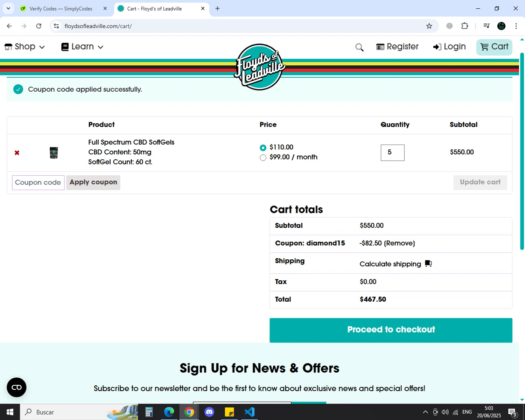Open the SoftGels product thumbnail
The width and height of the screenshot is (525, 420).
pyautogui.click(x=54, y=153)
